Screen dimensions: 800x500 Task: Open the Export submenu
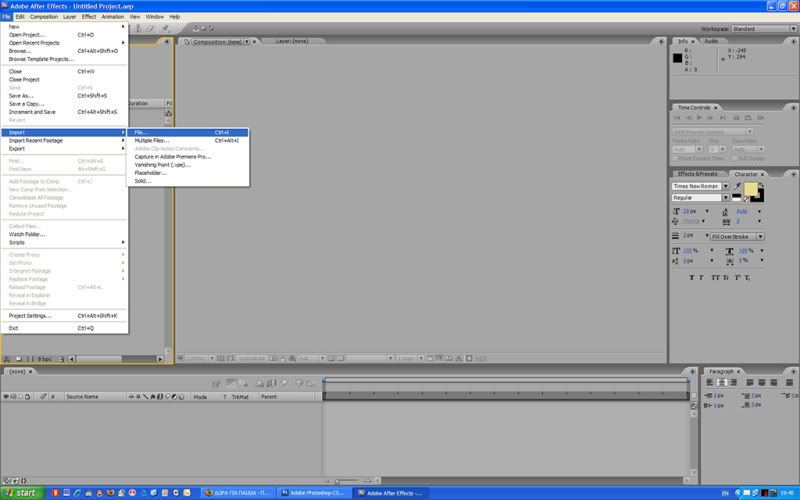(64, 148)
